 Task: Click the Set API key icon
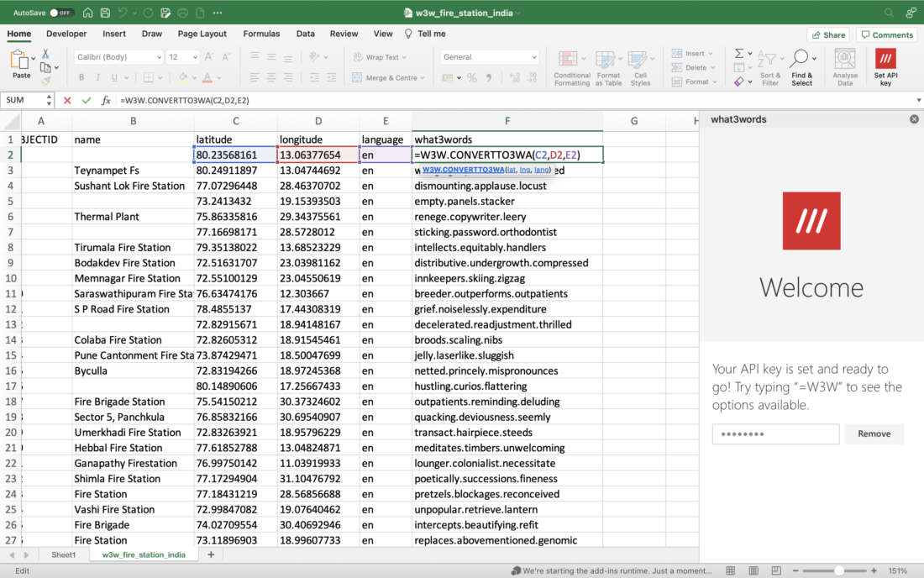(885, 59)
